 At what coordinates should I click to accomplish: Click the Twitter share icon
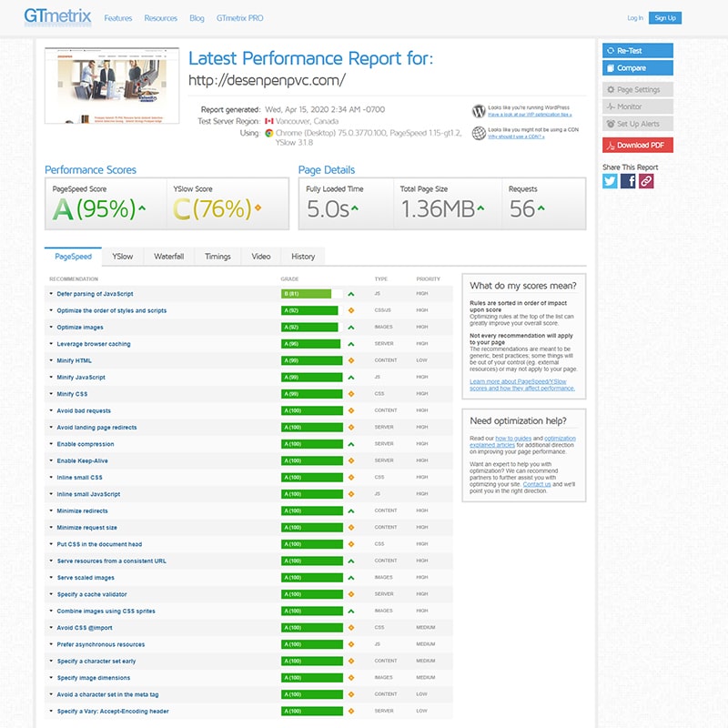pyautogui.click(x=610, y=181)
